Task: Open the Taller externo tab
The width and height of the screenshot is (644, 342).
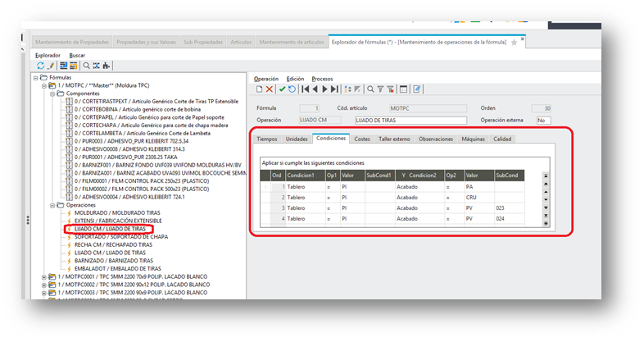Action: click(394, 139)
